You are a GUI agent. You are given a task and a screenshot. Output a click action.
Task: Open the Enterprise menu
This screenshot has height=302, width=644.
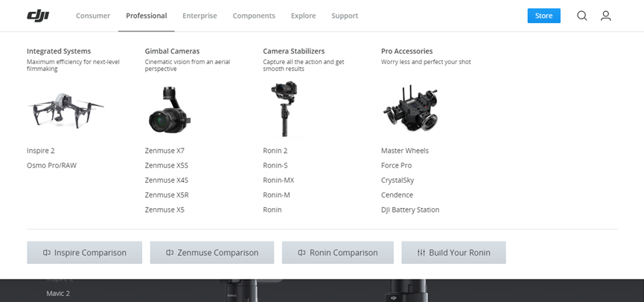pos(200,16)
